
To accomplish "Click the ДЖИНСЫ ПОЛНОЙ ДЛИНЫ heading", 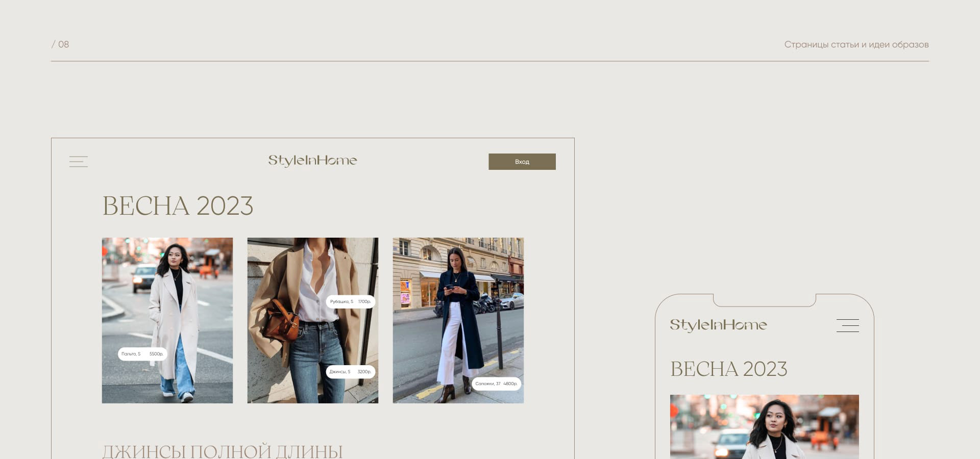I will [223, 451].
